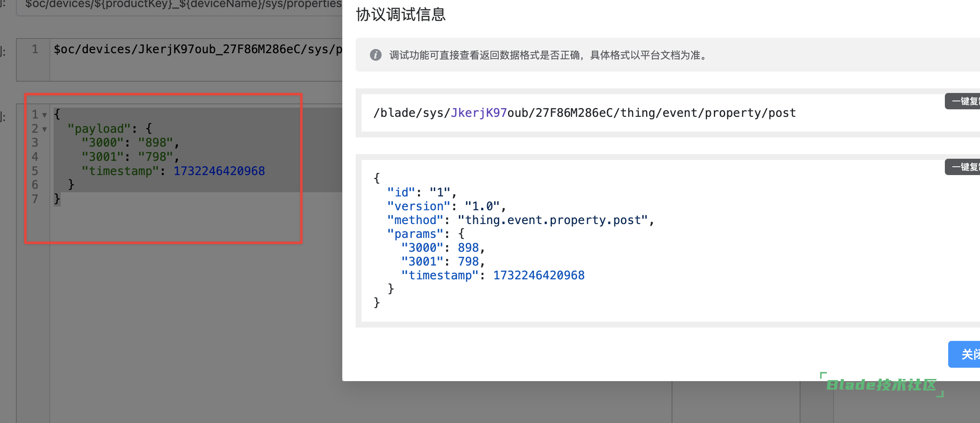Click the editor timestamp line 1732246420968
Image resolution: width=980 pixels, height=423 pixels.
pyautogui.click(x=173, y=171)
